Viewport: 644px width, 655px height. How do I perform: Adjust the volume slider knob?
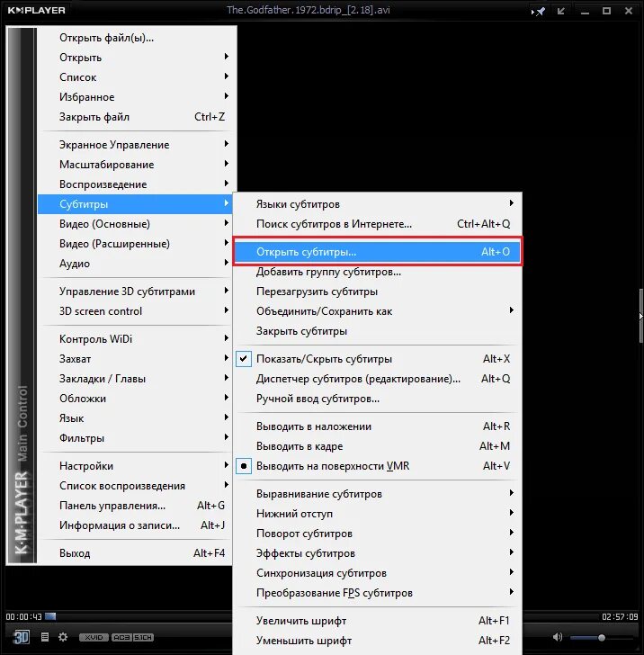click(602, 637)
